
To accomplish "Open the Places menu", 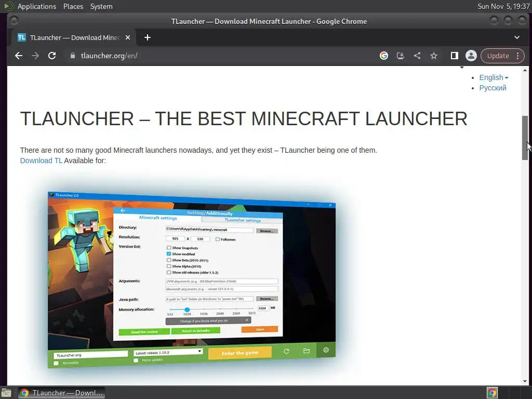I will [x=73, y=6].
